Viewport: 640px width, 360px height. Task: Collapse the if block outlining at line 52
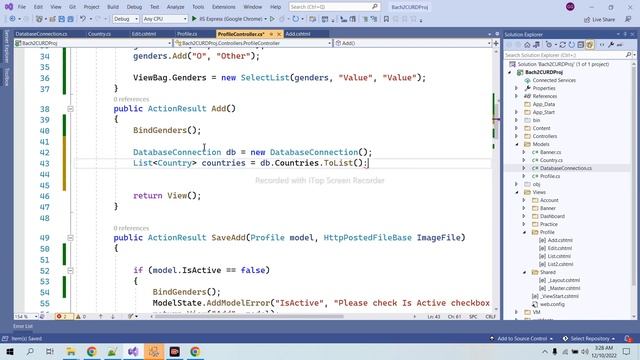[x=70, y=270]
